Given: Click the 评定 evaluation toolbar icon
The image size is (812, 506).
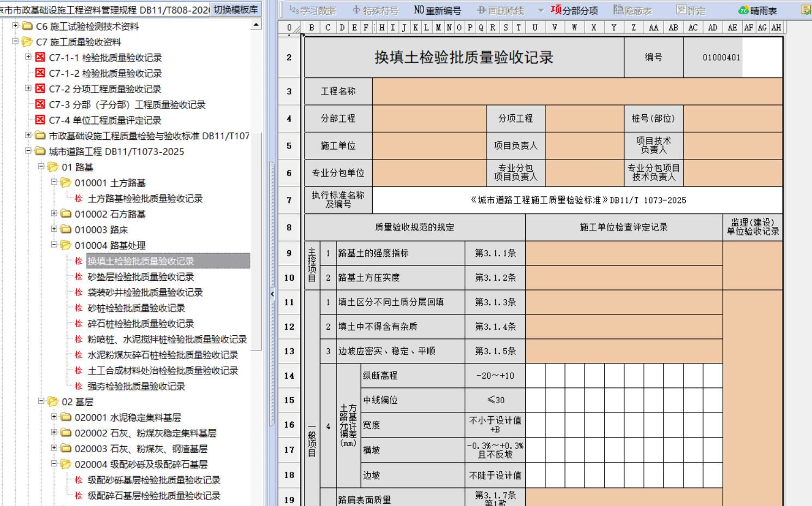Looking at the screenshot, I should 690,10.
